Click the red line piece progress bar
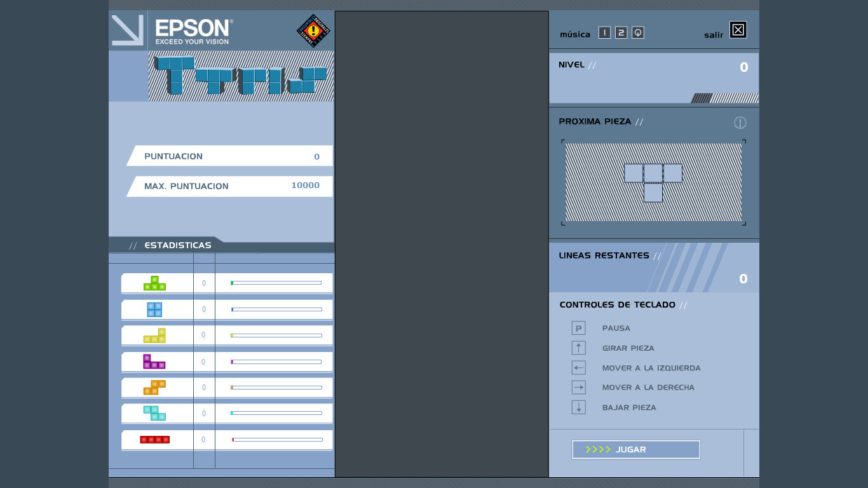The image size is (868, 488). click(x=277, y=439)
